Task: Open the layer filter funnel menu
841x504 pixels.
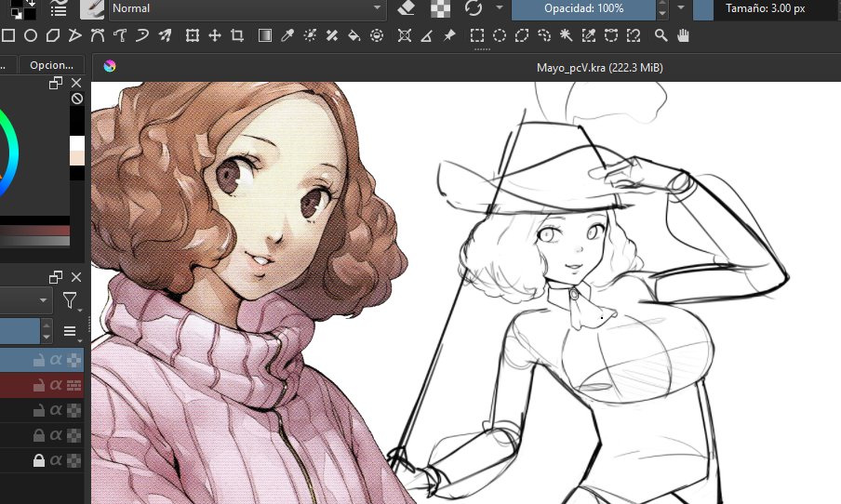Action: [71, 300]
